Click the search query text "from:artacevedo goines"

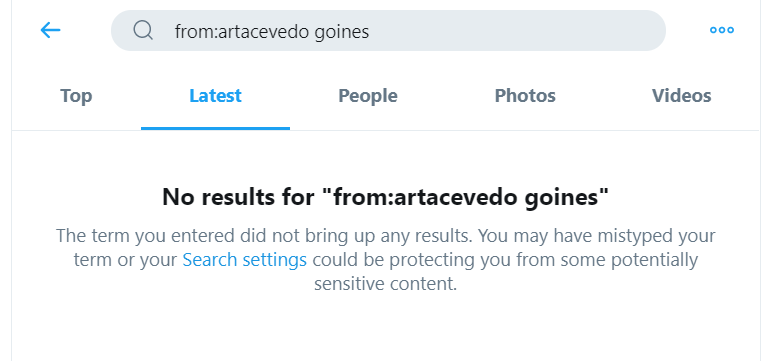point(272,32)
